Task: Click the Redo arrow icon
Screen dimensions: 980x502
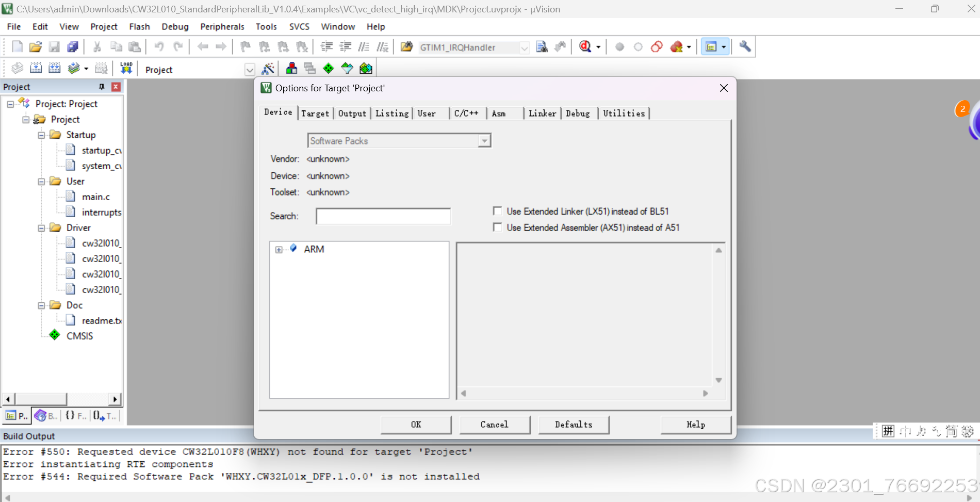Action: click(178, 47)
